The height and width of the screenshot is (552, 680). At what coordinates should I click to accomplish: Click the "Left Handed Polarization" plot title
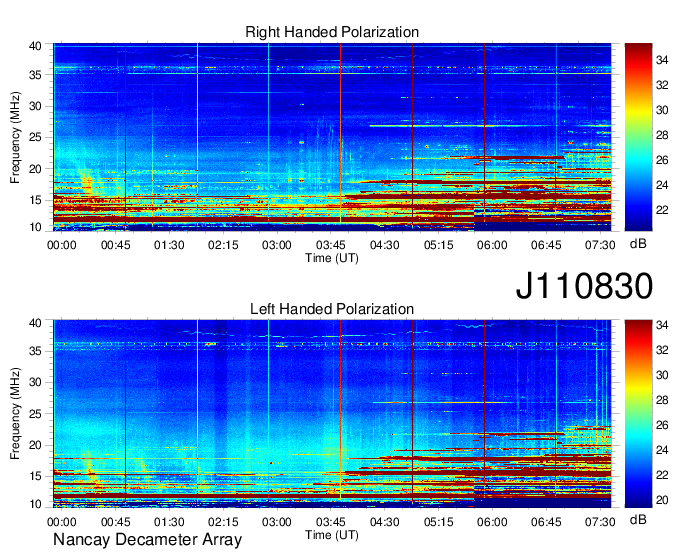coord(332,309)
